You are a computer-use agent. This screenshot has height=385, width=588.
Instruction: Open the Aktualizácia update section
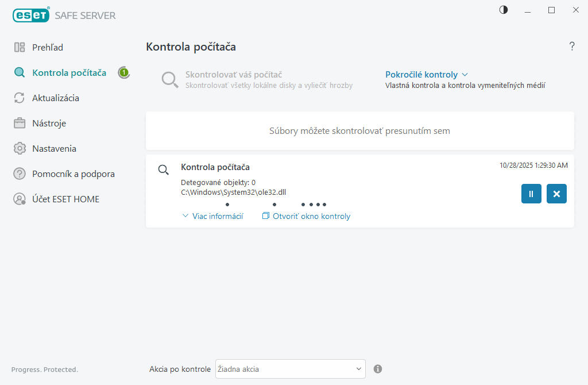[x=55, y=98]
